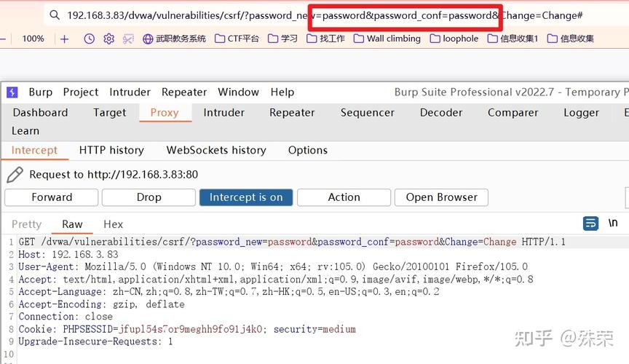
Task: Click the User-Agent header line
Action: [x=273, y=267]
